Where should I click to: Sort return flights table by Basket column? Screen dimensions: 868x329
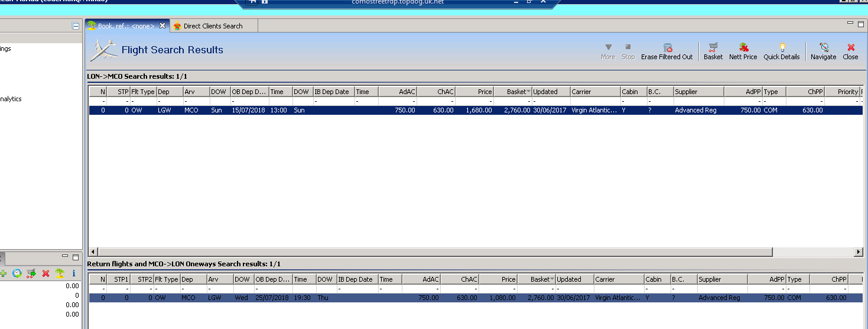coord(537,279)
